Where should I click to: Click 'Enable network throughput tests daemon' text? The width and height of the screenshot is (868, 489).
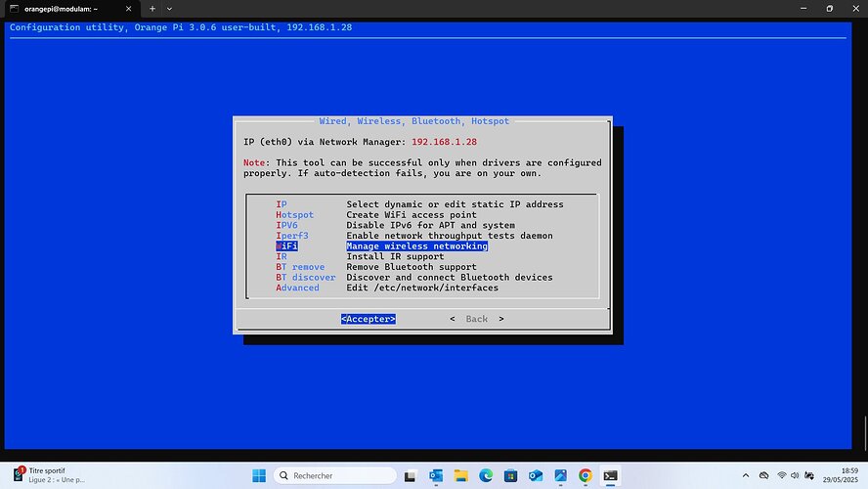pos(450,236)
